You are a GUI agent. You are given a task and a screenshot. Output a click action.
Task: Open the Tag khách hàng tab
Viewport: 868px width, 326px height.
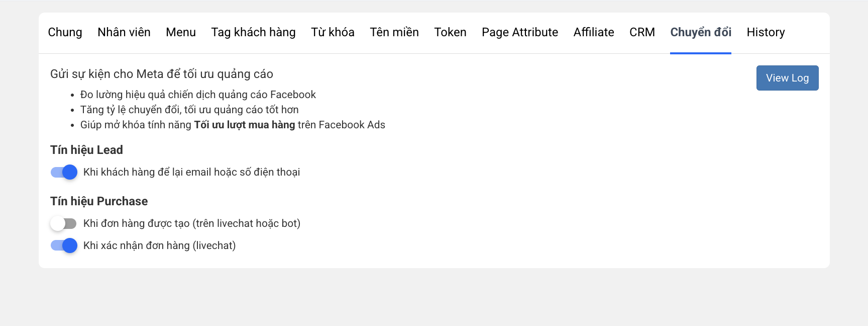pos(253,32)
